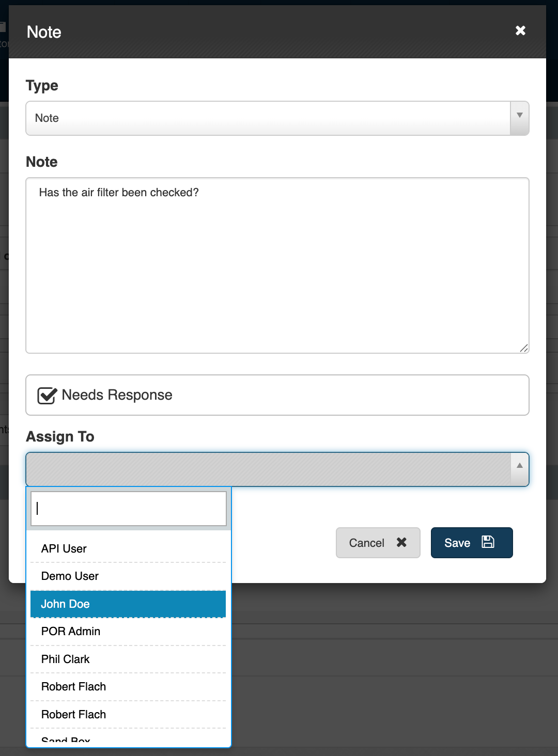
Task: Close the Note dialog with X icon
Action: (x=520, y=31)
